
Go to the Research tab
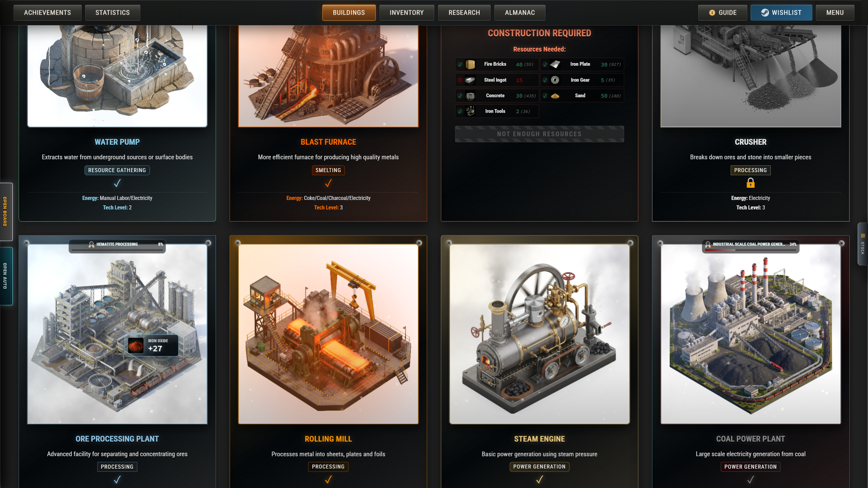464,13
